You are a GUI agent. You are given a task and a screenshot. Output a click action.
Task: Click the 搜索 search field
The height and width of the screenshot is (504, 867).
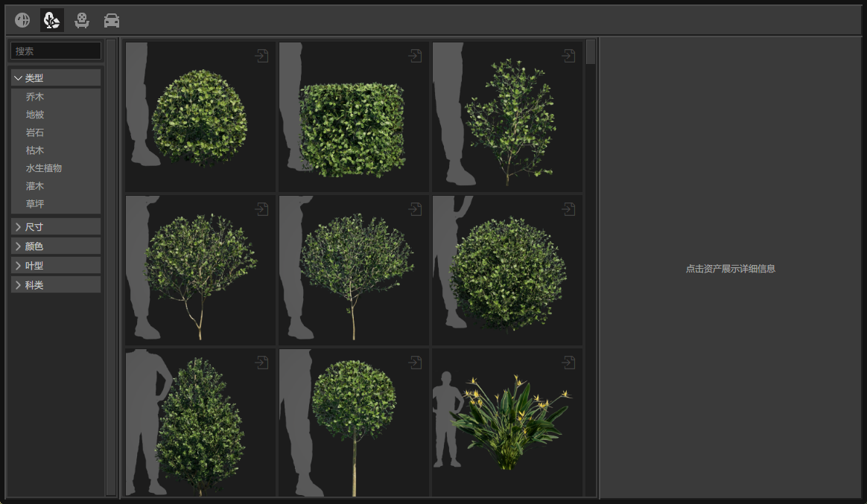[56, 51]
